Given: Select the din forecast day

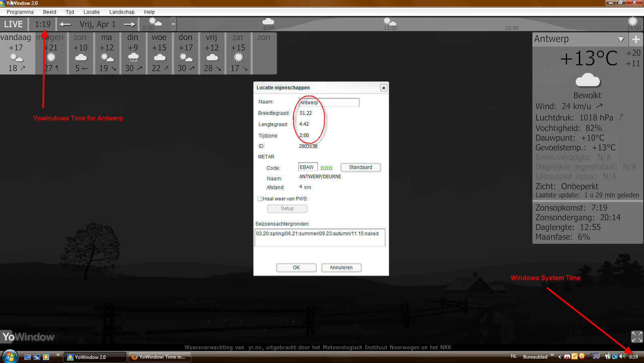Looking at the screenshot, I should tap(133, 53).
